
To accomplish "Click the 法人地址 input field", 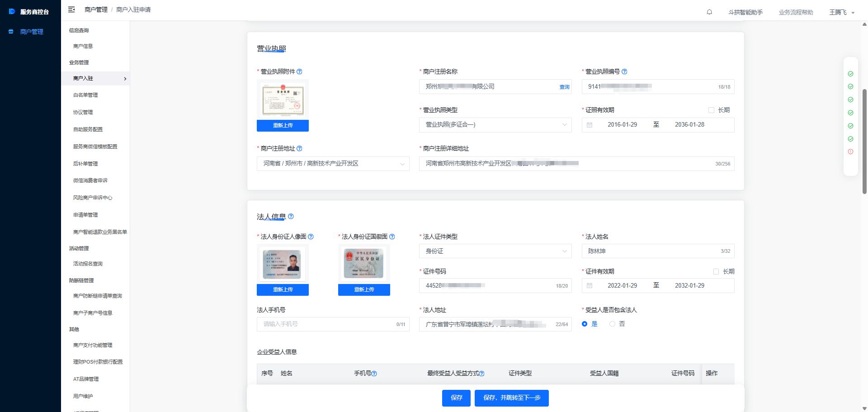I will point(495,324).
